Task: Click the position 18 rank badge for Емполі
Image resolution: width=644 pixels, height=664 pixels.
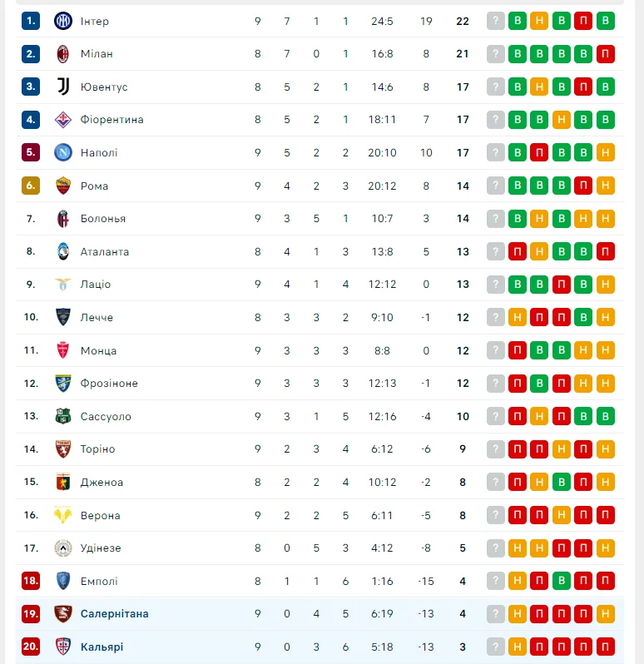Action: tap(31, 581)
